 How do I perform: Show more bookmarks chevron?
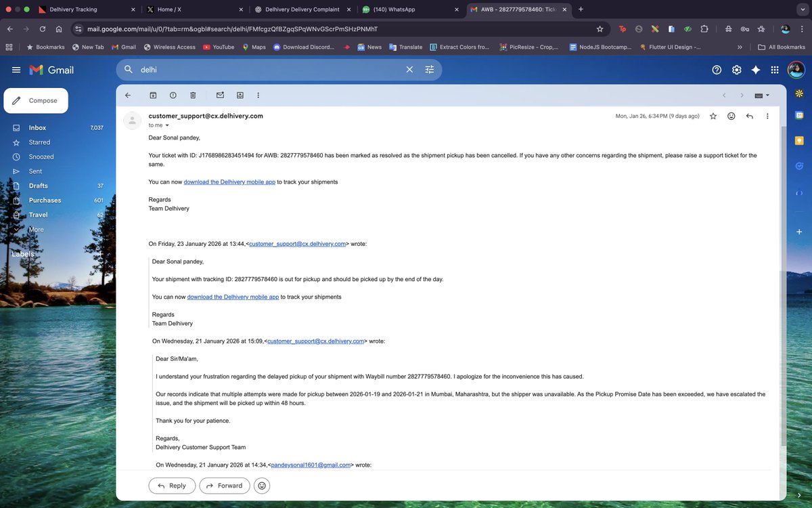pyautogui.click(x=740, y=47)
